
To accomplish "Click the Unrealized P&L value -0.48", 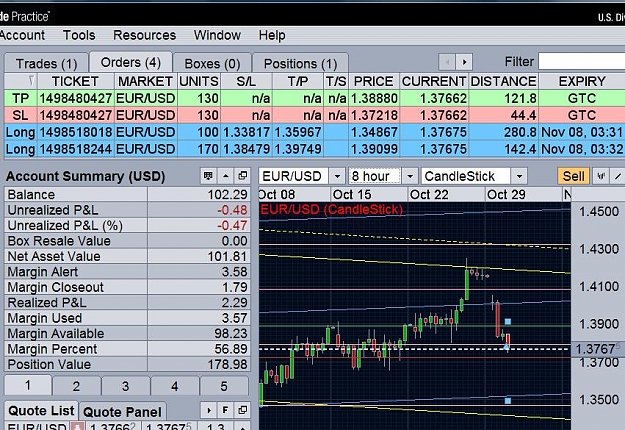I will click(x=232, y=210).
